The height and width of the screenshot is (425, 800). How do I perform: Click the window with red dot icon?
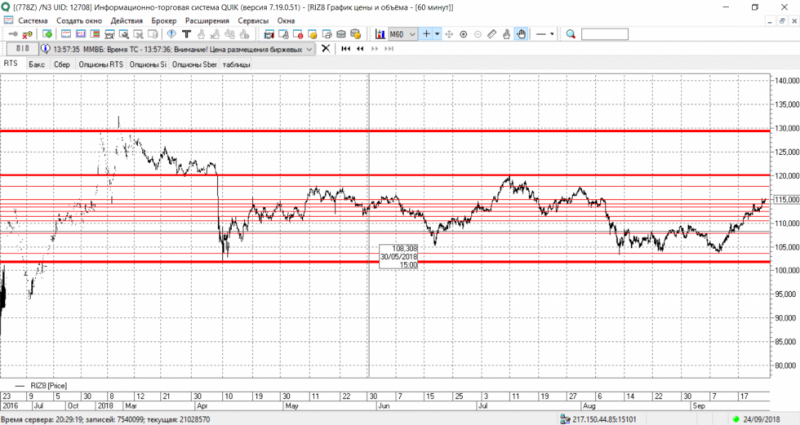[298, 34]
